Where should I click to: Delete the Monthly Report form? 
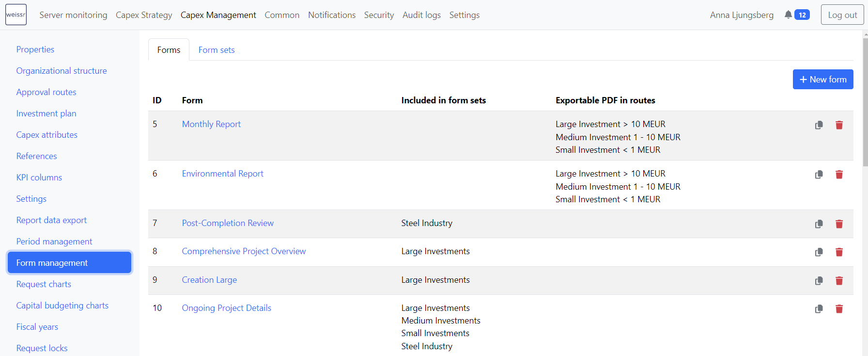point(839,125)
